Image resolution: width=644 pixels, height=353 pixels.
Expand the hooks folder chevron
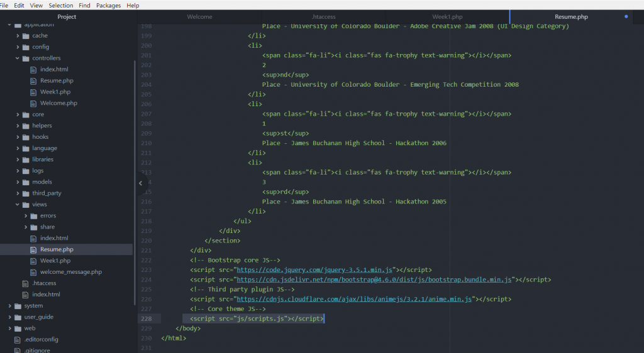click(x=18, y=137)
